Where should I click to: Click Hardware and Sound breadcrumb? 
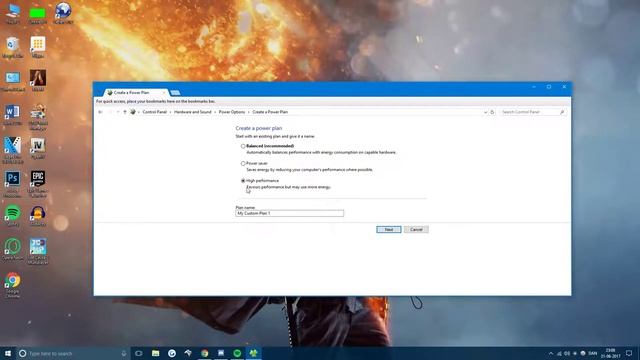tap(193, 112)
